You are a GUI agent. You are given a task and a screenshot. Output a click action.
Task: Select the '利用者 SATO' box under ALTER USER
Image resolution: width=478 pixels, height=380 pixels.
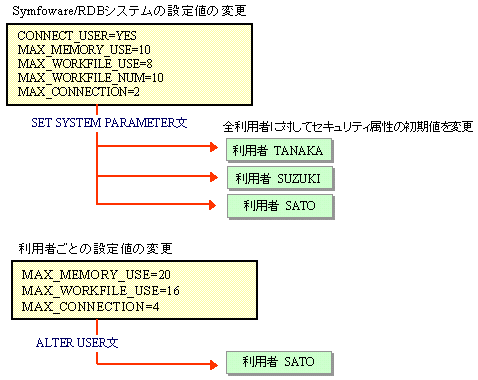tap(279, 362)
